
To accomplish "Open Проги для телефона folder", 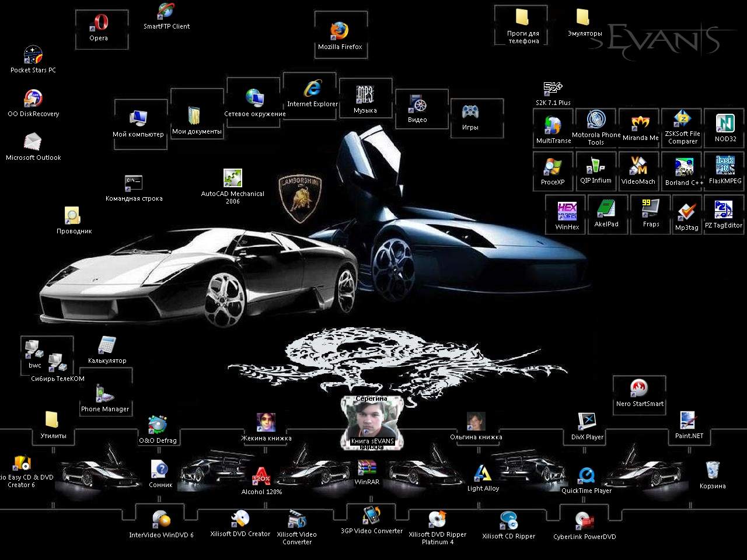I will pyautogui.click(x=522, y=17).
